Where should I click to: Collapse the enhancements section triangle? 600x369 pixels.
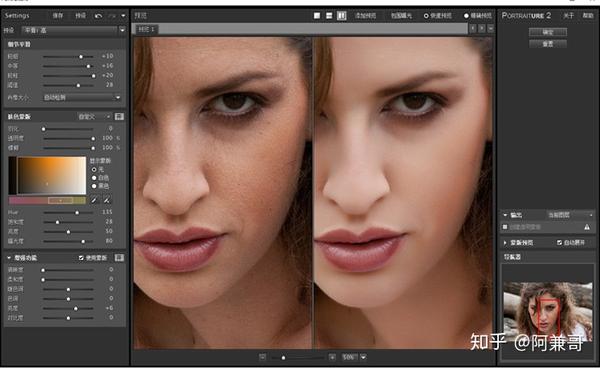(x=9, y=258)
